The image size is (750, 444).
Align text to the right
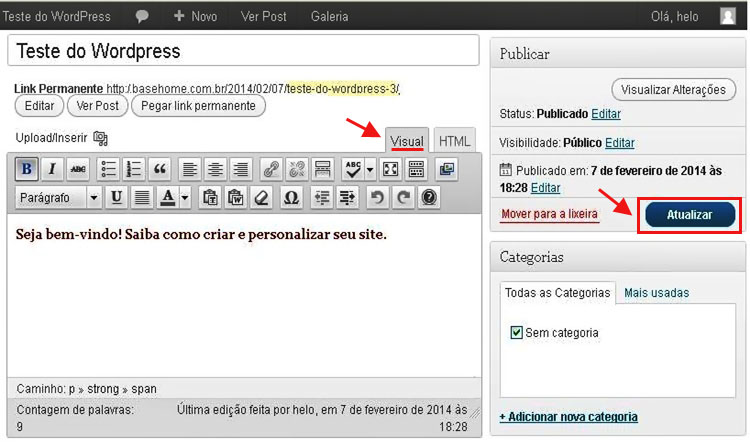tap(241, 169)
